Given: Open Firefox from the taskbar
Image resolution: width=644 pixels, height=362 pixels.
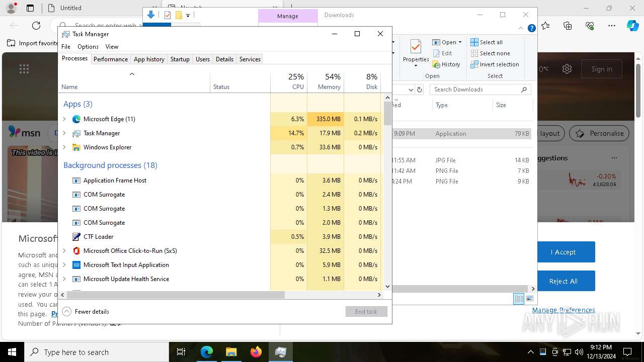Looking at the screenshot, I should (256, 352).
